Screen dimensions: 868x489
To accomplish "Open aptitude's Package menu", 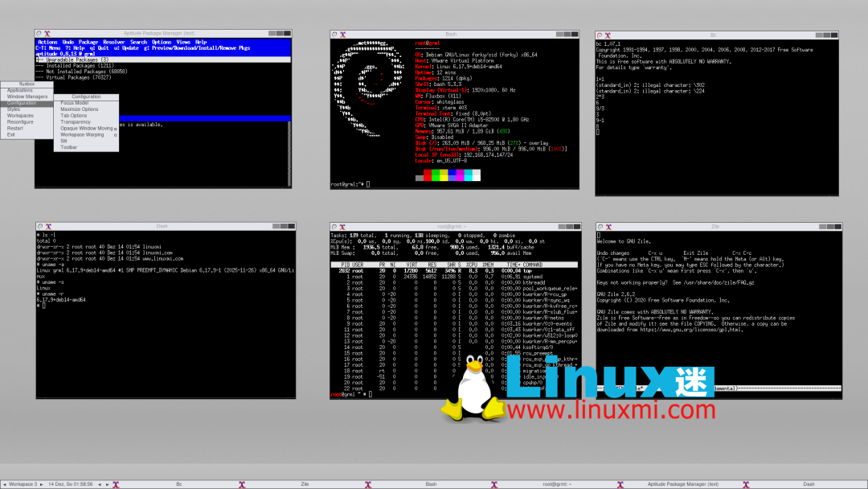I will point(88,42).
